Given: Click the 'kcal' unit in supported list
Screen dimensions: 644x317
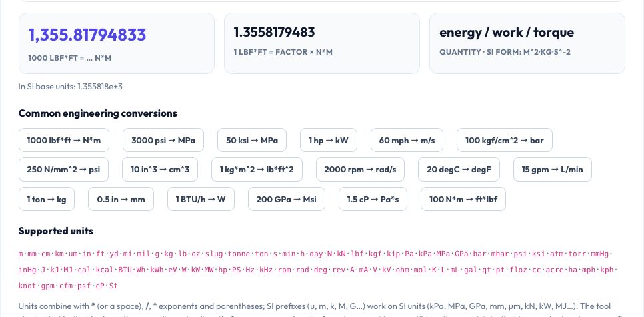Looking at the screenshot, I should [104, 270].
